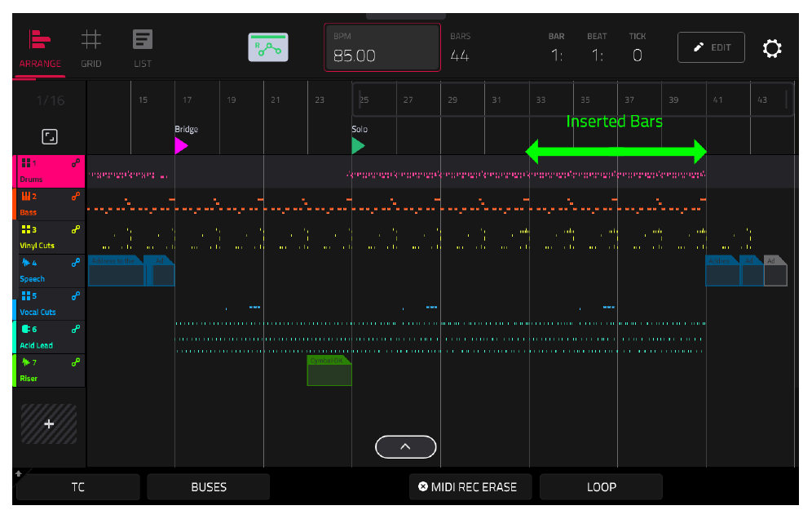Select the green Cymbal clip on Riser track
The image size is (812, 519).
[x=329, y=370]
